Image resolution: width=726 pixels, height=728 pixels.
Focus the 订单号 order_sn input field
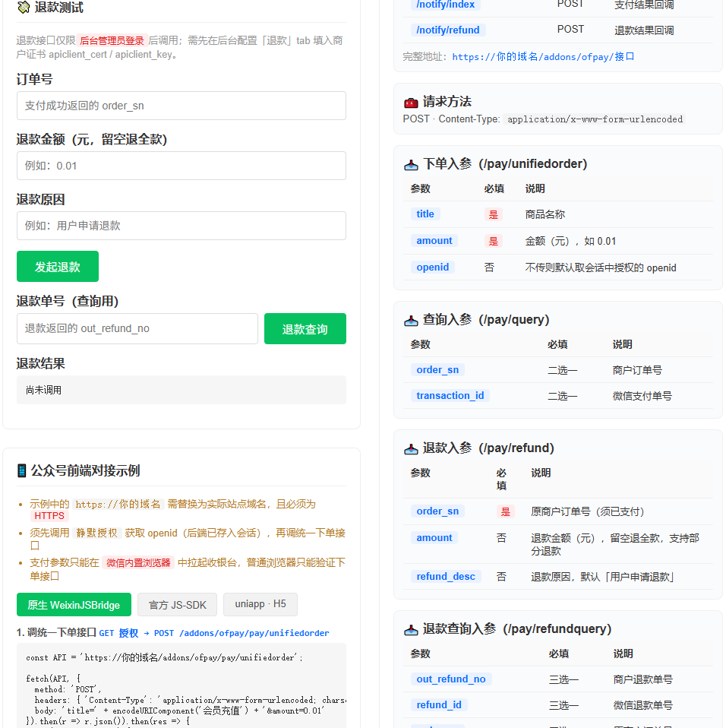181,106
